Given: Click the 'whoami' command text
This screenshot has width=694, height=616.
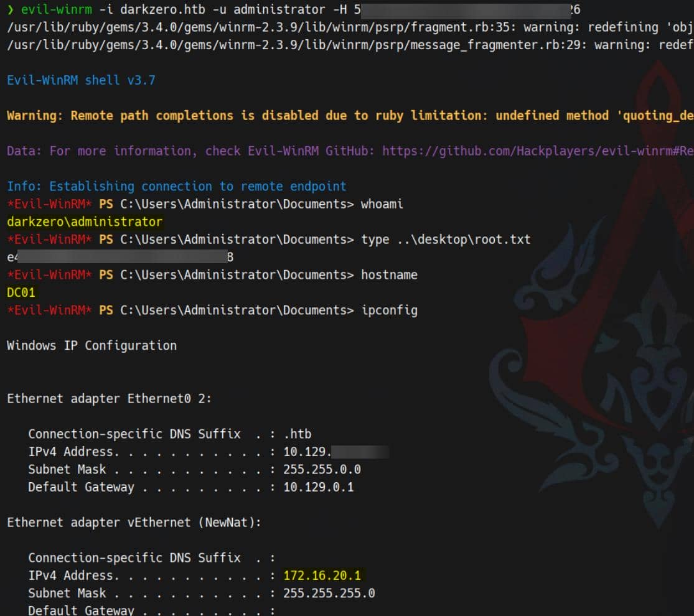Looking at the screenshot, I should click(x=382, y=204).
